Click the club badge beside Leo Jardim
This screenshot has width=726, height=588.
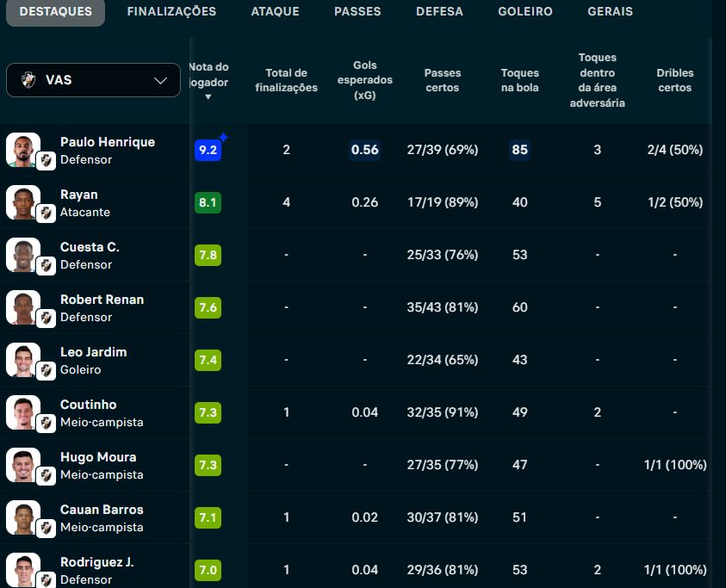[47, 371]
